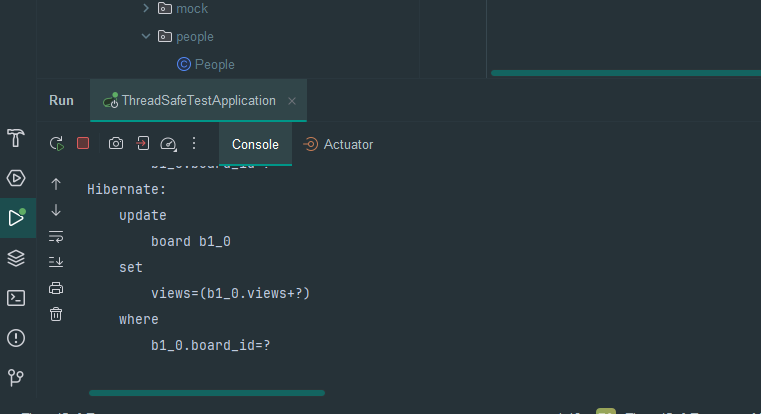Screen dimensions: 761x414
Task: Click the thread dump camera icon
Action: [x=116, y=144]
